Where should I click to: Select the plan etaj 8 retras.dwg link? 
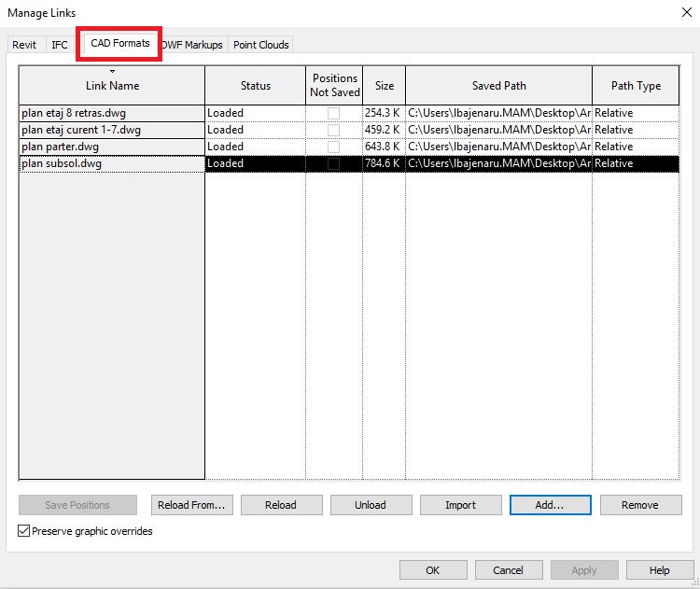point(112,114)
